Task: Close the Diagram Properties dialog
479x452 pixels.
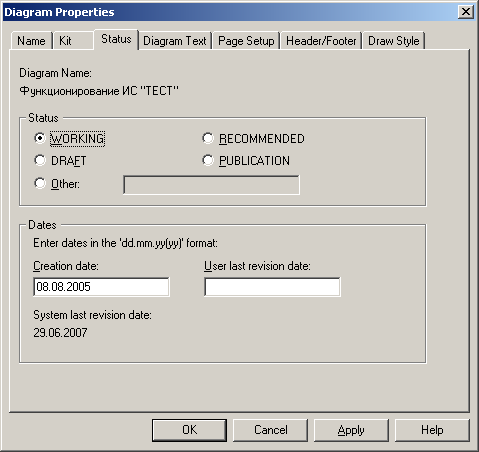Action: point(466,12)
